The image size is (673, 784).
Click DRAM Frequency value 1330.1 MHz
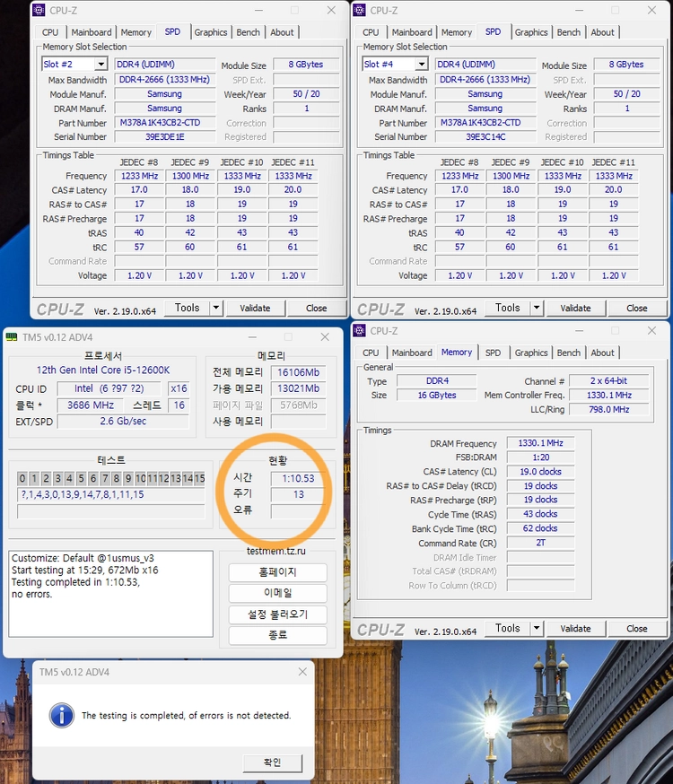point(540,443)
